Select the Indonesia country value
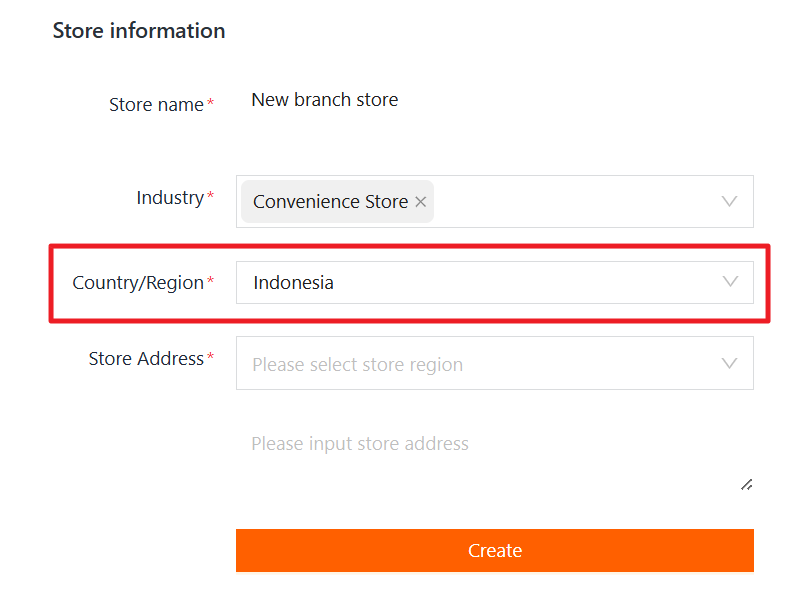Screen dimensions: 800x594 [x=294, y=283]
